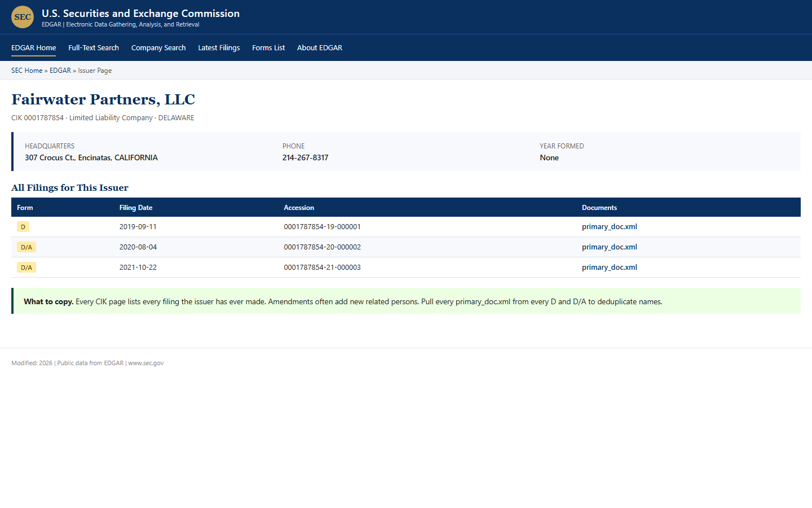This screenshot has height=508, width=812.
Task: Click the CIK 0001787854 subtitle line
Action: click(x=103, y=118)
